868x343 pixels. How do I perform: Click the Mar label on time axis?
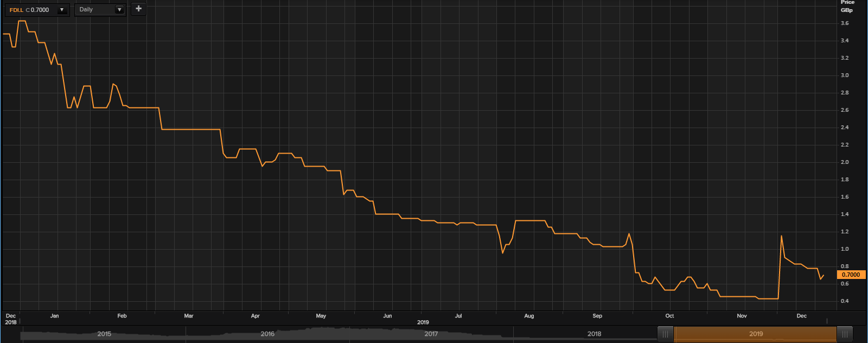click(x=189, y=316)
